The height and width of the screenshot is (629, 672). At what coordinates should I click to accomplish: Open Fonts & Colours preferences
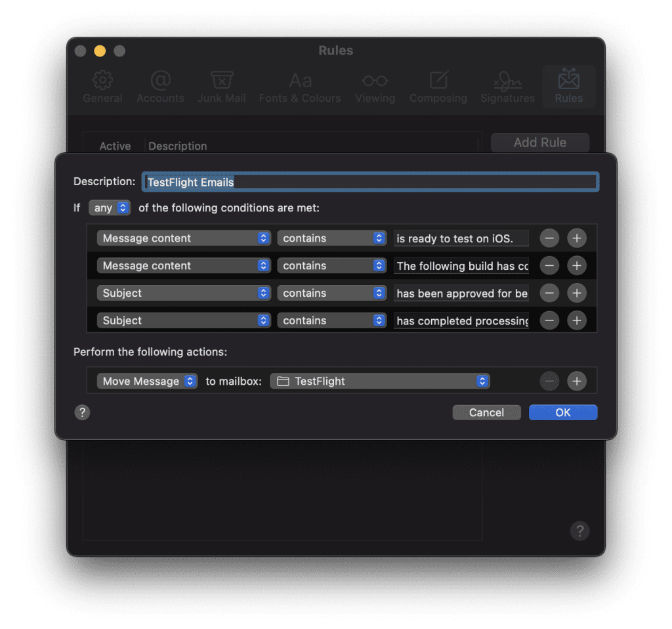point(300,87)
